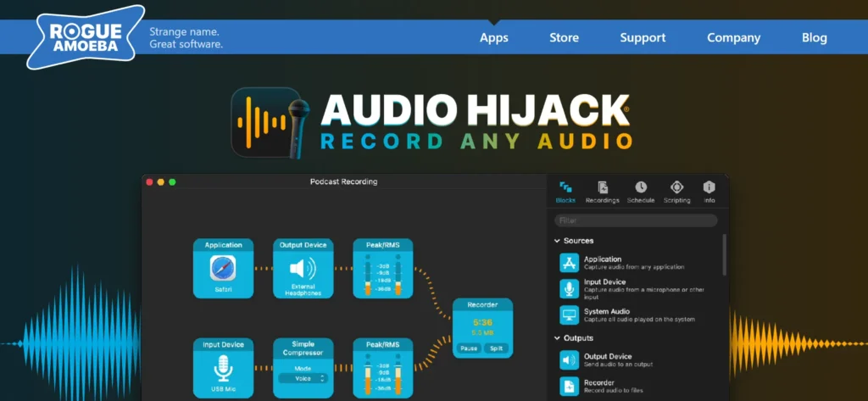The width and height of the screenshot is (868, 401).
Task: Open the Schedule tab
Action: tap(641, 192)
